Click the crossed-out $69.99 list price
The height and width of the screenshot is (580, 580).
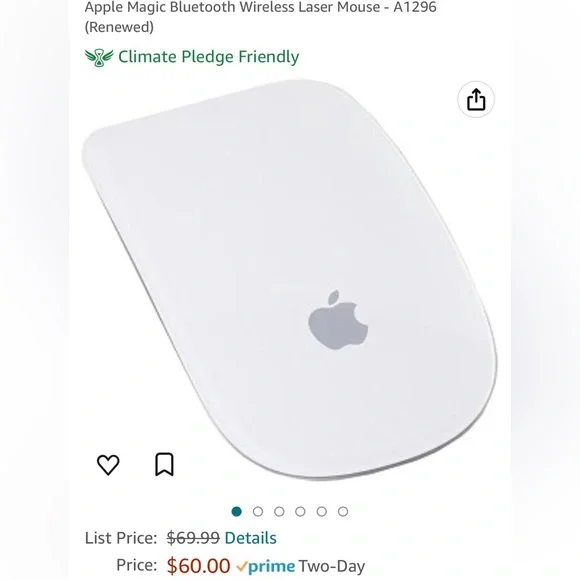(x=193, y=538)
